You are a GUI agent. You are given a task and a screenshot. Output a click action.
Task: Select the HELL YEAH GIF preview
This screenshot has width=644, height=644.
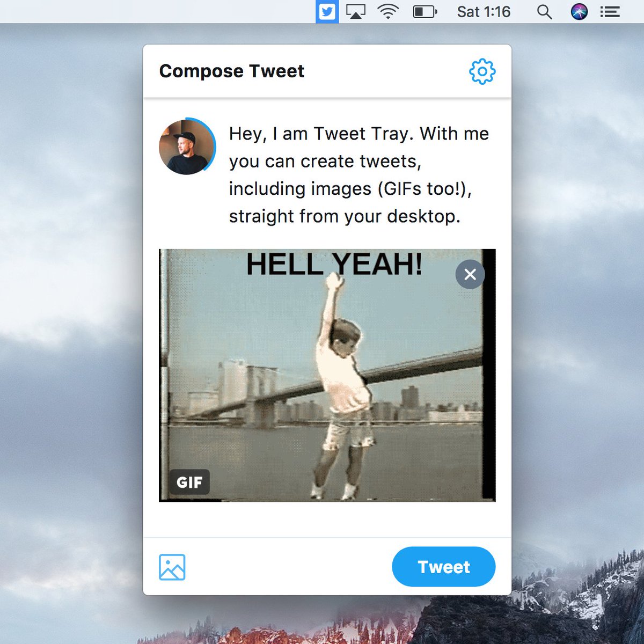tap(327, 375)
